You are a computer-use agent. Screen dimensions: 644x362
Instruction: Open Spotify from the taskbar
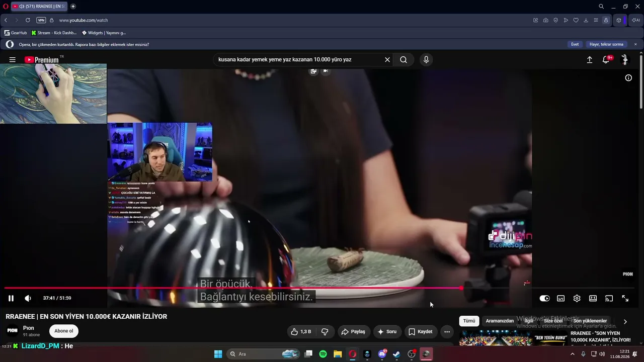[323, 354]
